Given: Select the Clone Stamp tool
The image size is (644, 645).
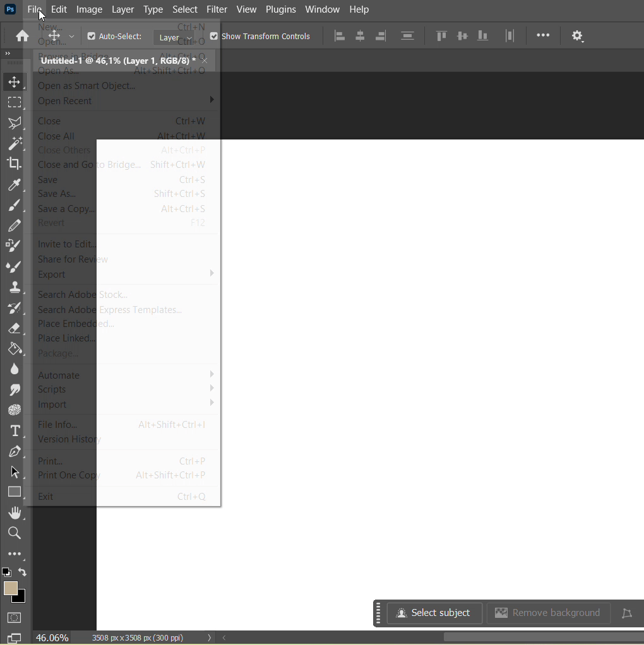Looking at the screenshot, I should (15, 287).
